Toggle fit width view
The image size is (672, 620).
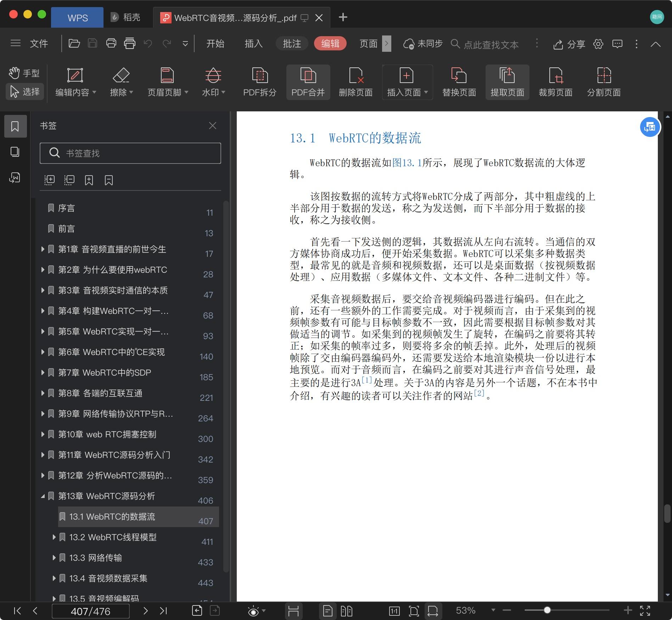[433, 611]
